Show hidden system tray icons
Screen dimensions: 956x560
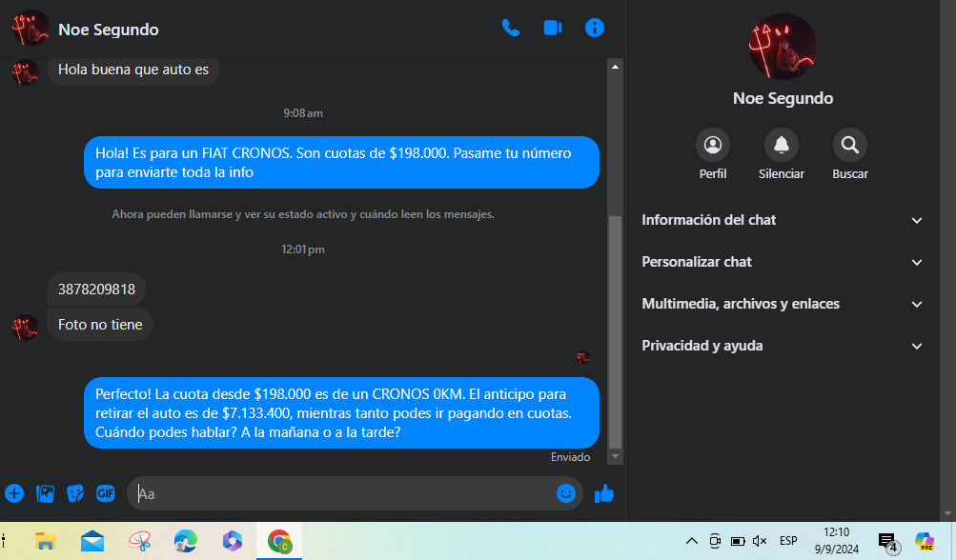click(691, 541)
